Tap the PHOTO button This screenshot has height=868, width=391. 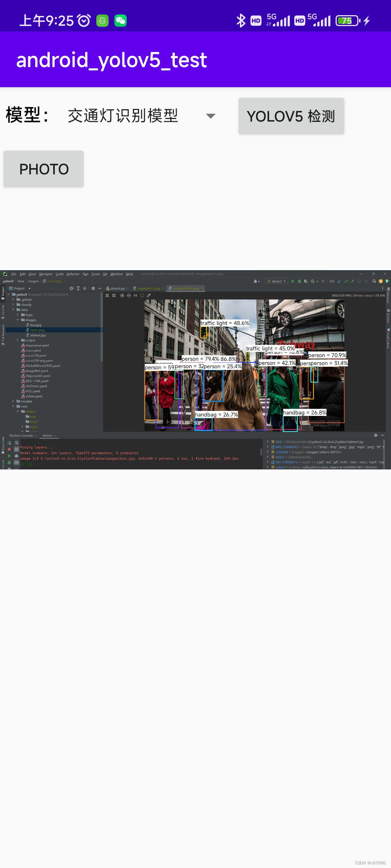[x=44, y=169]
